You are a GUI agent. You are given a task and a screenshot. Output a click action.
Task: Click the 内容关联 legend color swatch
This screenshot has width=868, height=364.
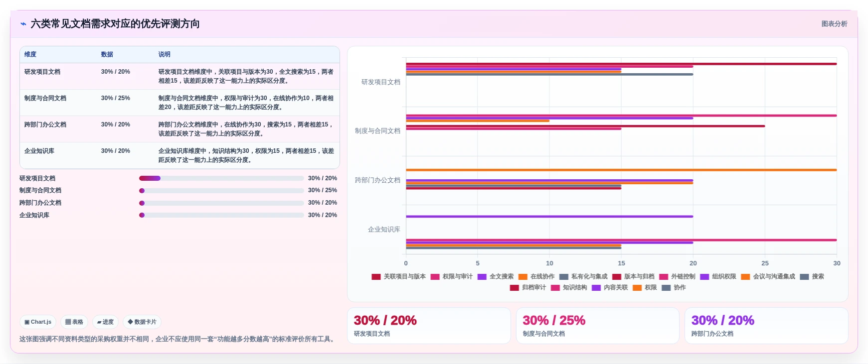[596, 288]
